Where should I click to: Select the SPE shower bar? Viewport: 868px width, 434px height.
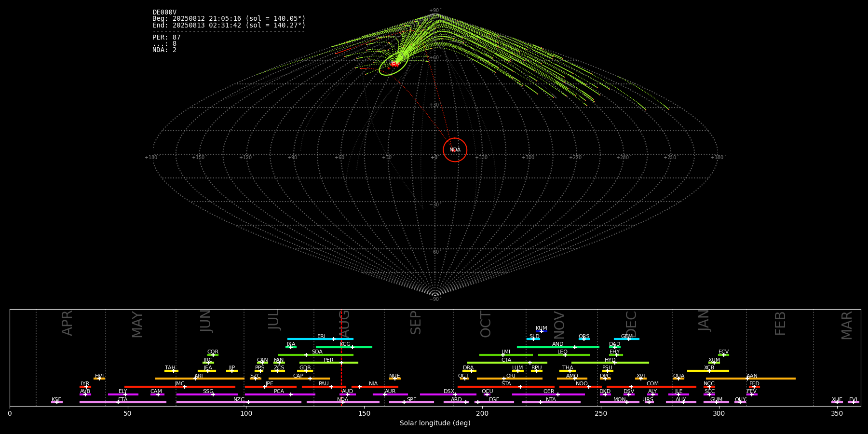coord(411,402)
